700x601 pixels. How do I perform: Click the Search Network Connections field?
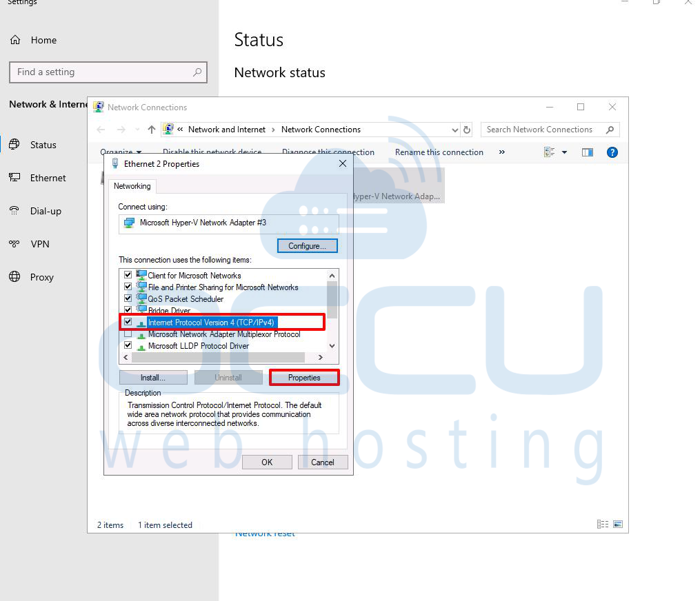(x=550, y=130)
